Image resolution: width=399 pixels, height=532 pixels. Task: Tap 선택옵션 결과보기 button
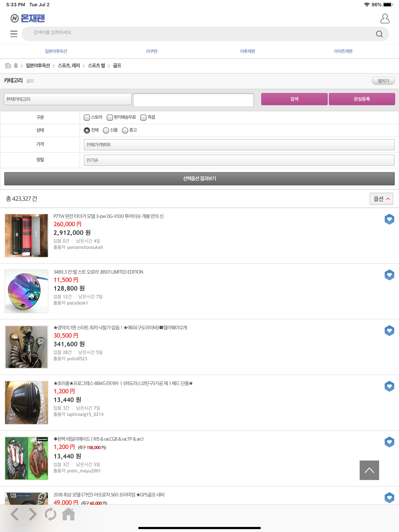(199, 179)
